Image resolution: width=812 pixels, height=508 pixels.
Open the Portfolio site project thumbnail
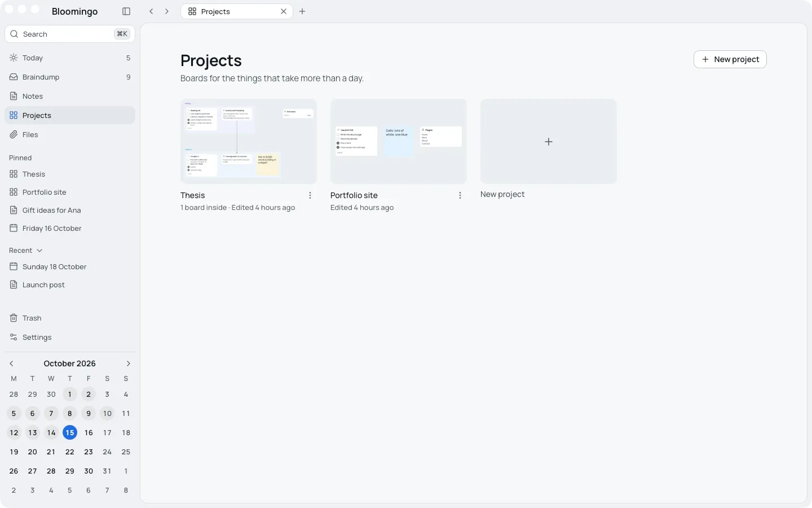click(399, 141)
